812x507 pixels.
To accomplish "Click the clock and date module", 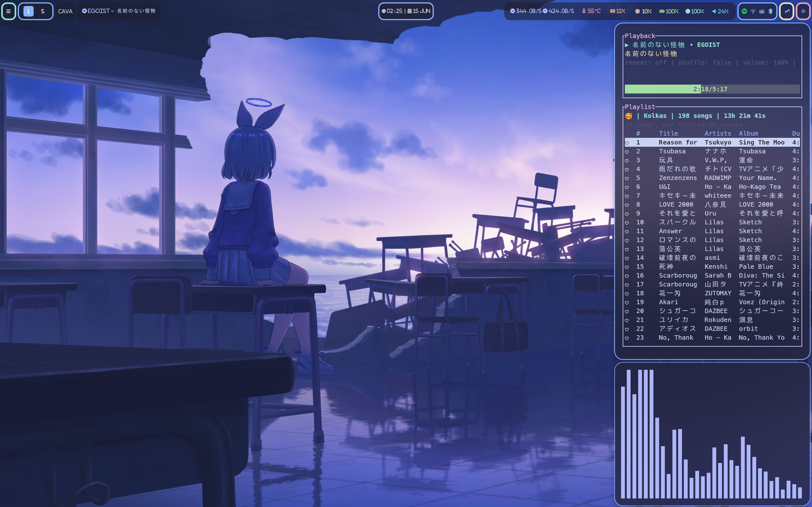I will pos(406,11).
